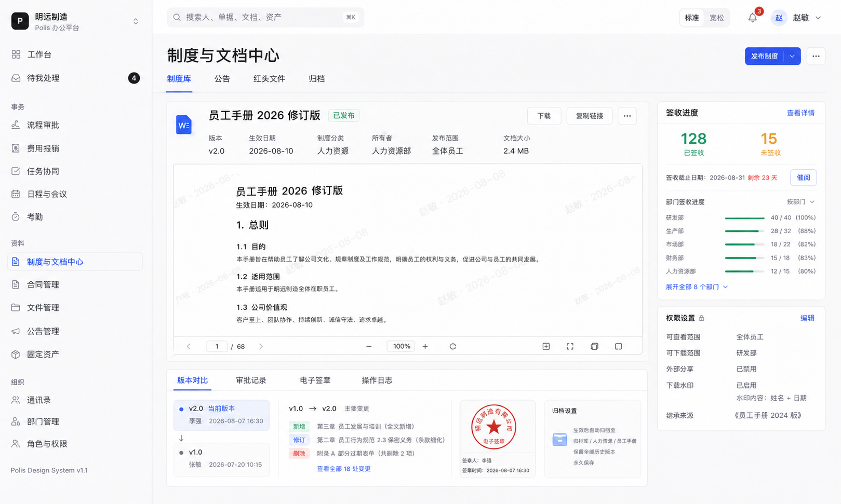Go to previous page in document viewer

coord(189,346)
